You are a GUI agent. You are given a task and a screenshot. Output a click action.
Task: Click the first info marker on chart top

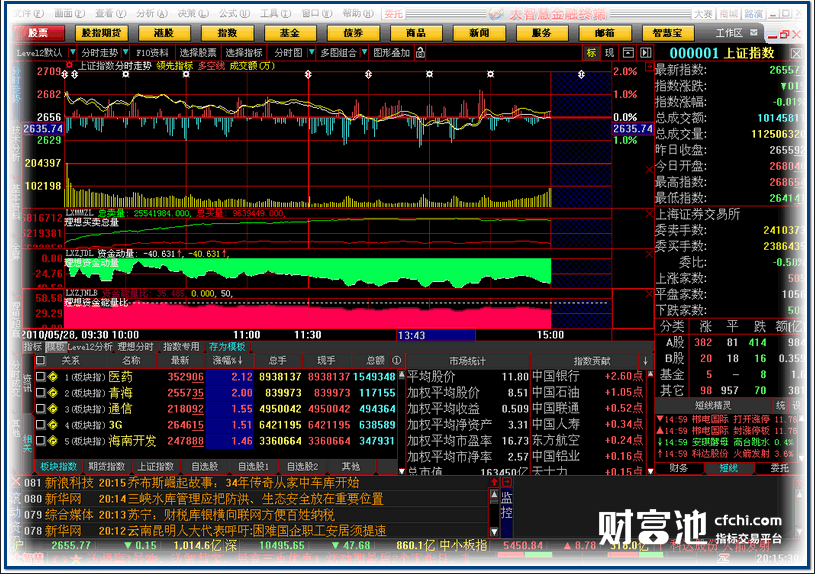click(64, 74)
